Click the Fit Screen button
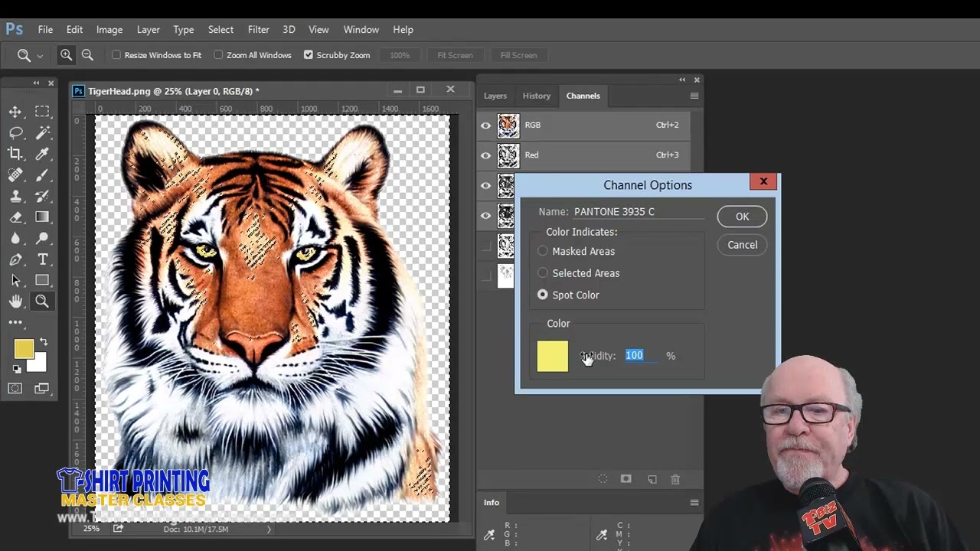This screenshot has height=551, width=980. click(x=455, y=55)
